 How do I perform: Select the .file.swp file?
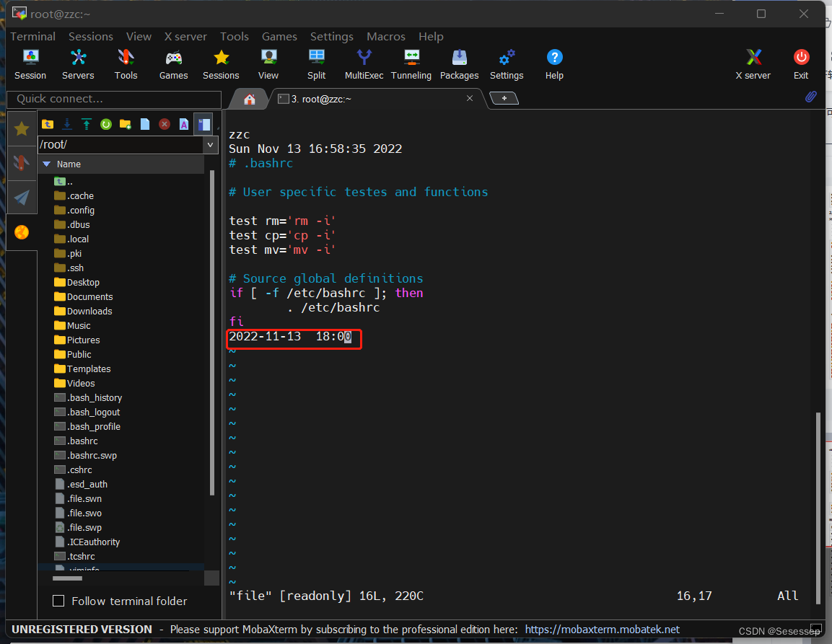(x=79, y=527)
